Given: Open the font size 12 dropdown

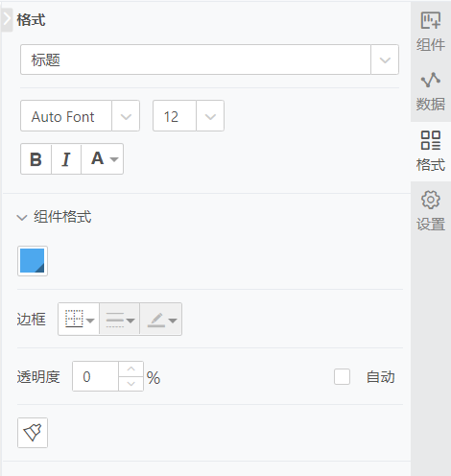Looking at the screenshot, I should [x=210, y=116].
